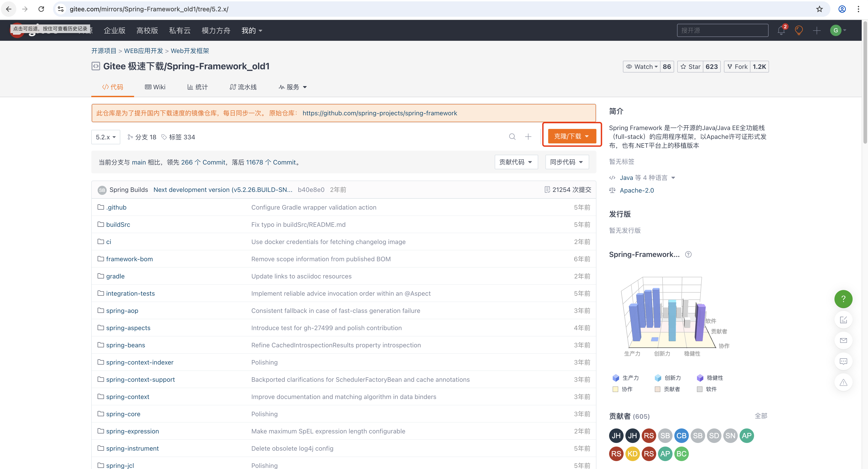Bookmark this page with star icon
868x469 pixels.
820,9
